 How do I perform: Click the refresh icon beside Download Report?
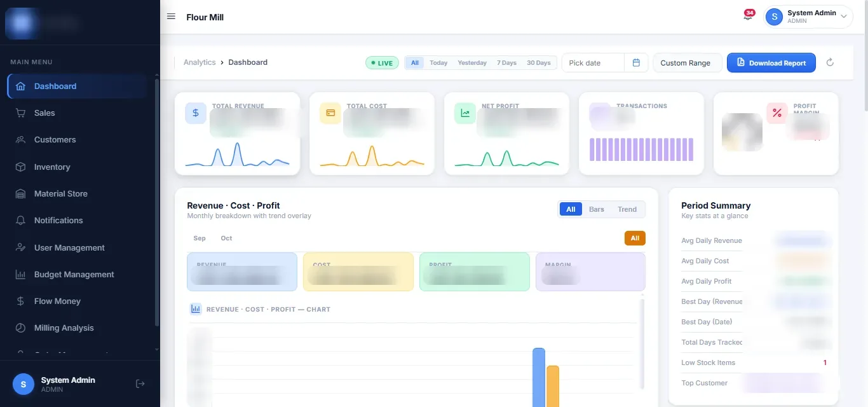coord(829,62)
